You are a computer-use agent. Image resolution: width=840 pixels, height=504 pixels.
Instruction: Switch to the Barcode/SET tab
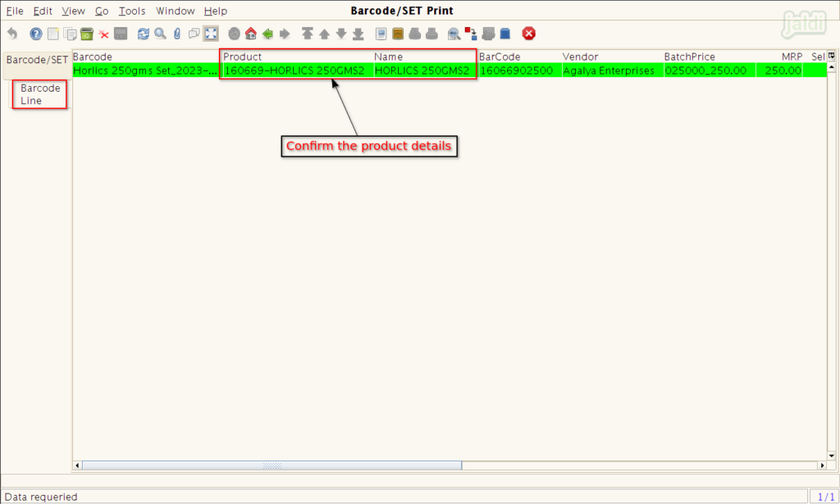click(x=37, y=60)
